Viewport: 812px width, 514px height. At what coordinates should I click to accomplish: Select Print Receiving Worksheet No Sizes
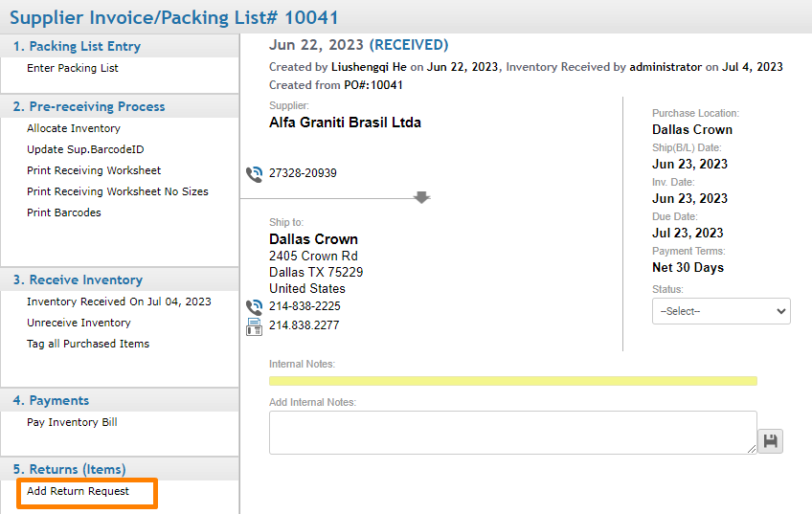coord(118,191)
